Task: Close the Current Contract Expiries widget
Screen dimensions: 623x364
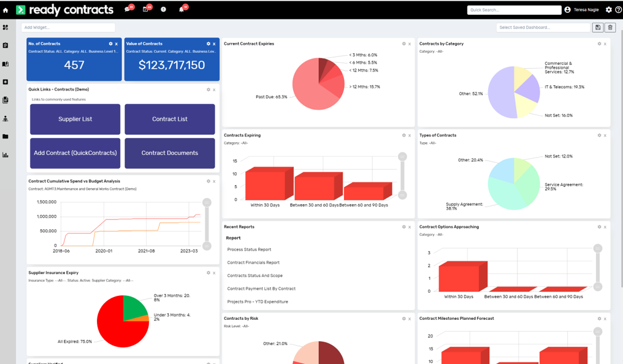Action: tap(410, 44)
